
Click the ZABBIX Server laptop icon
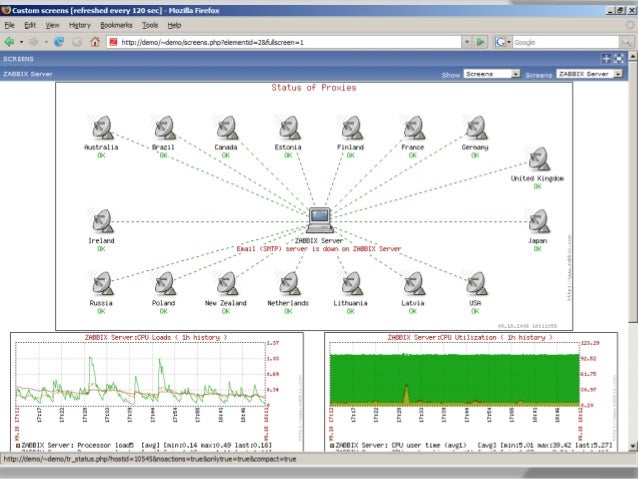(x=320, y=220)
